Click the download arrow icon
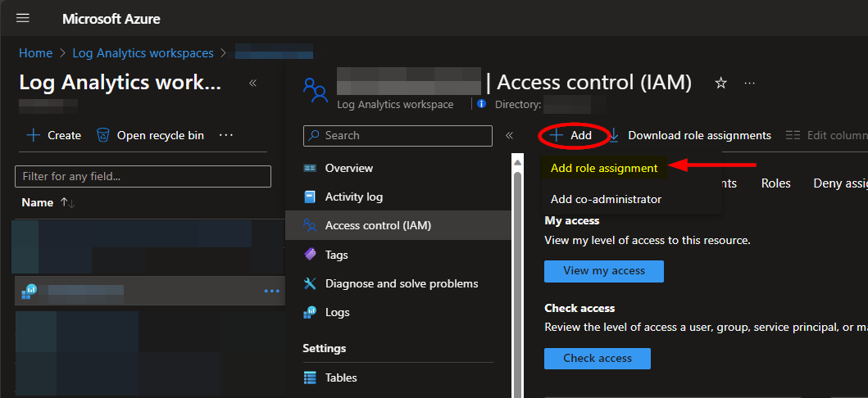The width and height of the screenshot is (868, 398). point(615,135)
